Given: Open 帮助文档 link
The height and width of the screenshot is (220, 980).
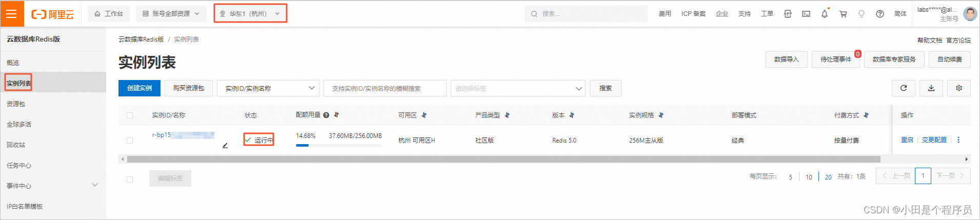Looking at the screenshot, I should point(929,40).
